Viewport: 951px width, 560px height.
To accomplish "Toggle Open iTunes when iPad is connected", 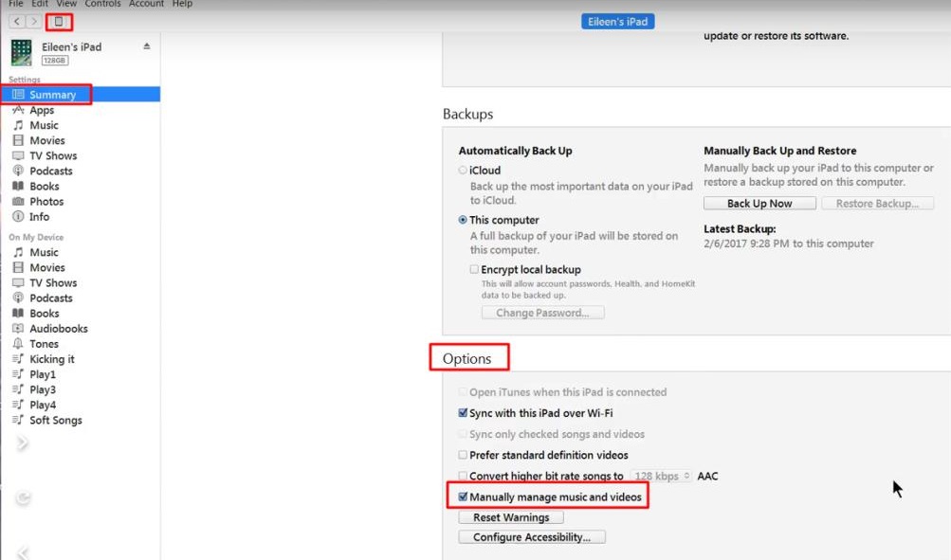I will (x=463, y=392).
